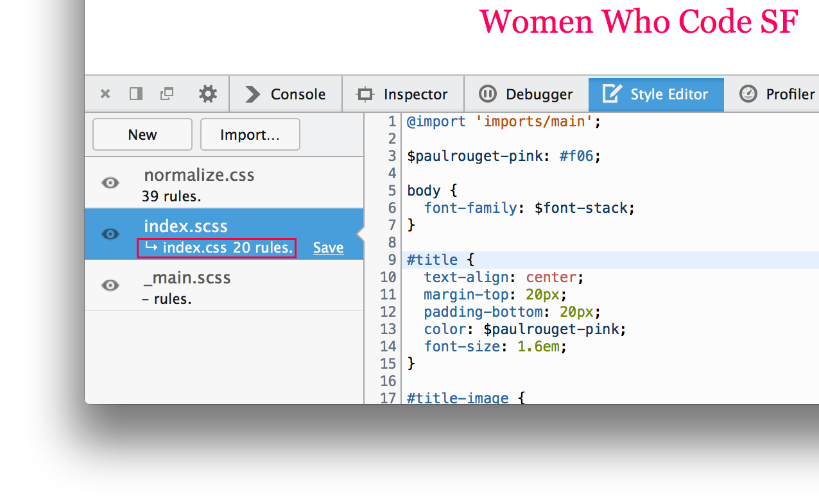
Task: Click the 'body {' line in editor
Action: click(433, 191)
